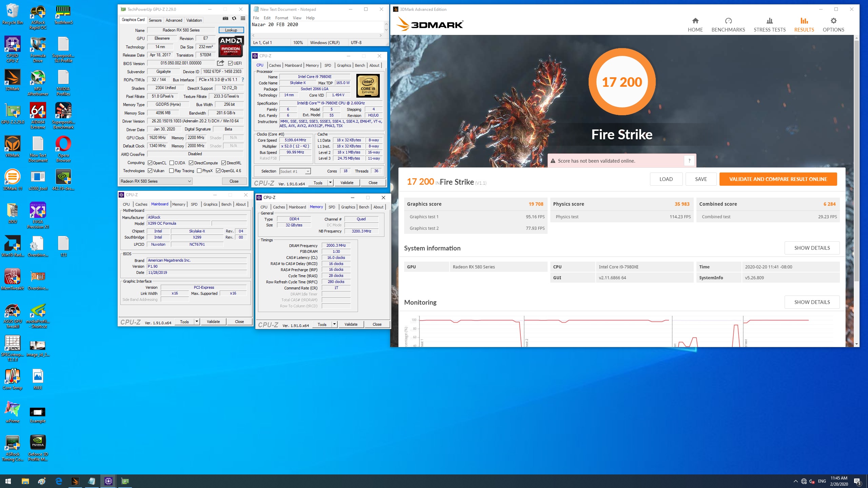This screenshot has height=488, width=868.
Task: Toggle the DirectML checkbox
Action: pyautogui.click(x=223, y=163)
